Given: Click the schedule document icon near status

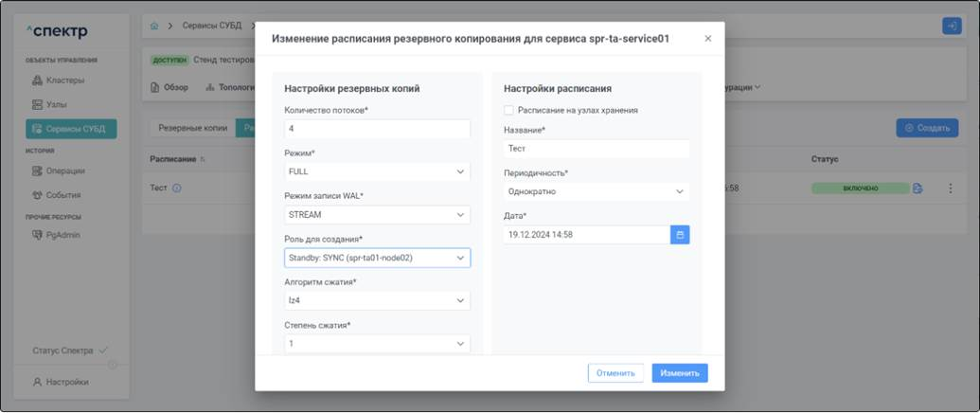Looking at the screenshot, I should (918, 188).
